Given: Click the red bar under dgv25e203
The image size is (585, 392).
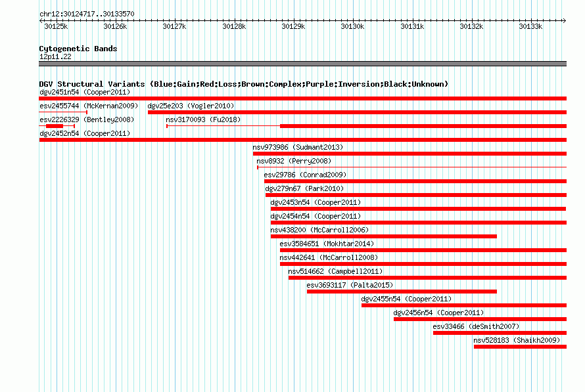Looking at the screenshot, I should (357, 112).
